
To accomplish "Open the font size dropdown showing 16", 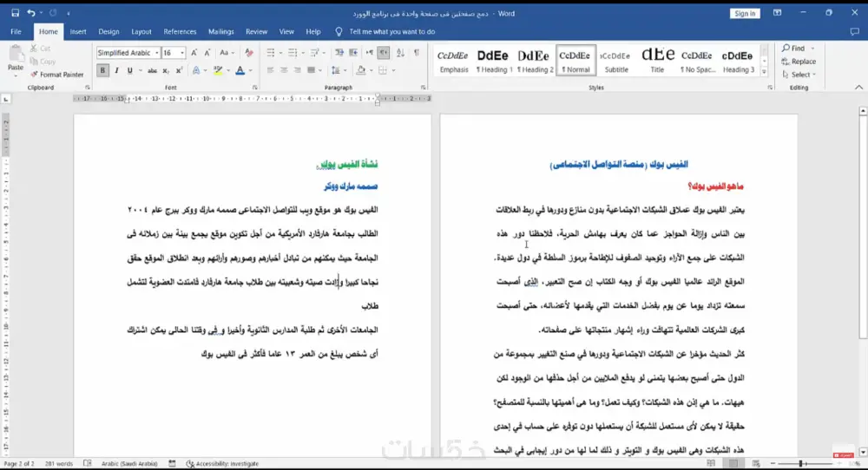I will pos(182,53).
